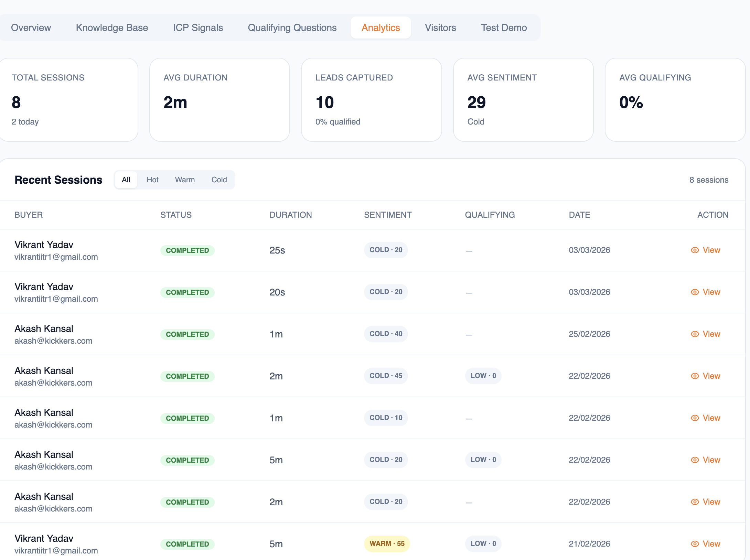This screenshot has width=750, height=560.
Task: Open the Knowledge Base tab
Action: tap(112, 28)
